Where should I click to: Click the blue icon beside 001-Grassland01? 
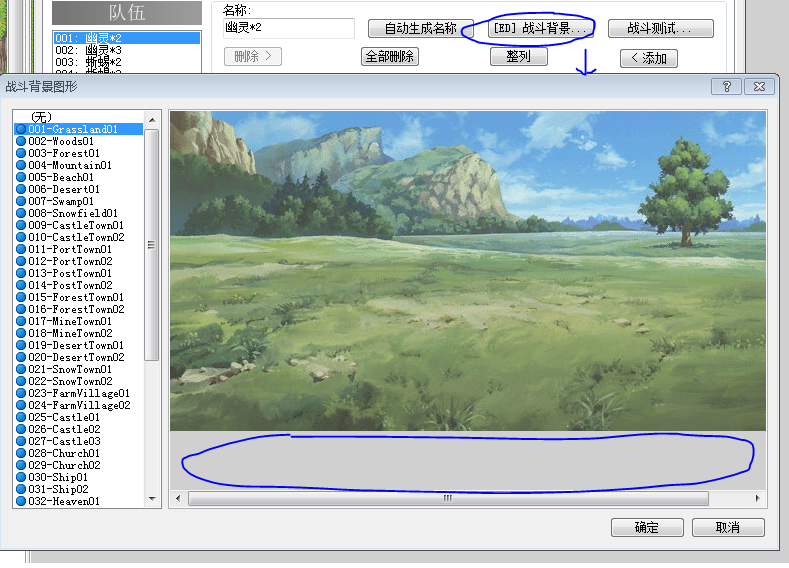[x=21, y=129]
